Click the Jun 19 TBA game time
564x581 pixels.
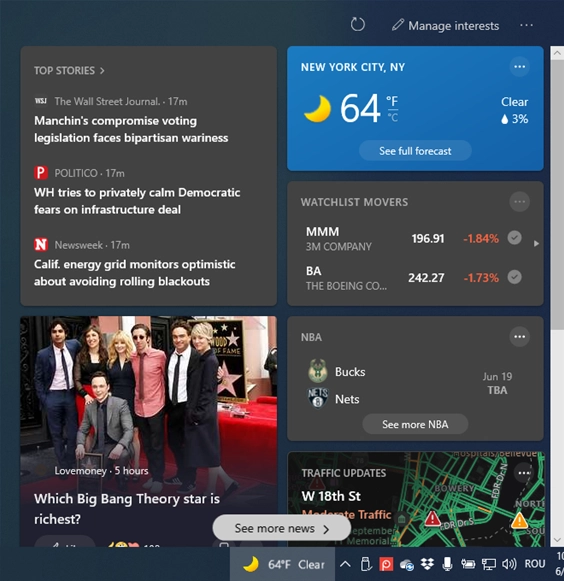pos(497,384)
